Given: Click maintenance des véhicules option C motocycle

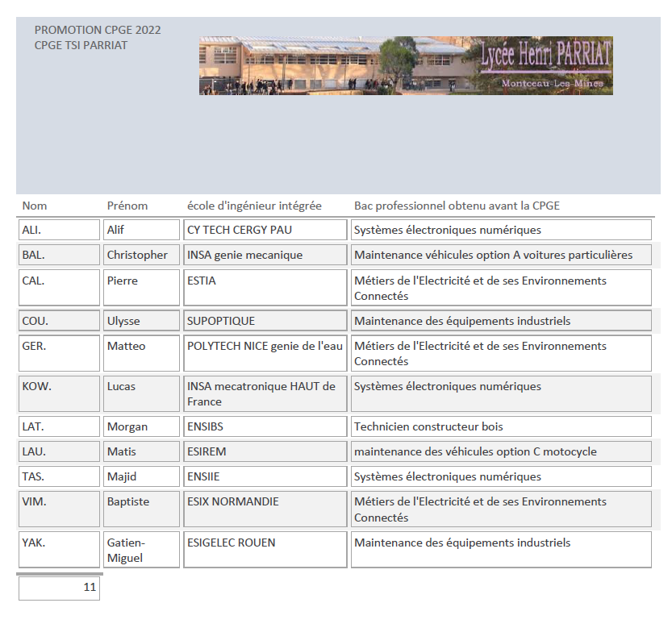Looking at the screenshot, I should tap(501, 451).
